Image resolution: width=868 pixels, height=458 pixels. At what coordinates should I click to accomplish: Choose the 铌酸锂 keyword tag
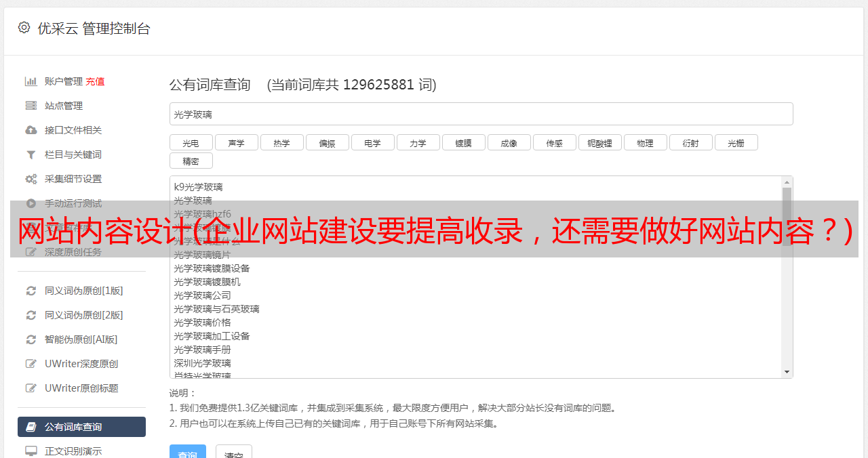pyautogui.click(x=599, y=142)
